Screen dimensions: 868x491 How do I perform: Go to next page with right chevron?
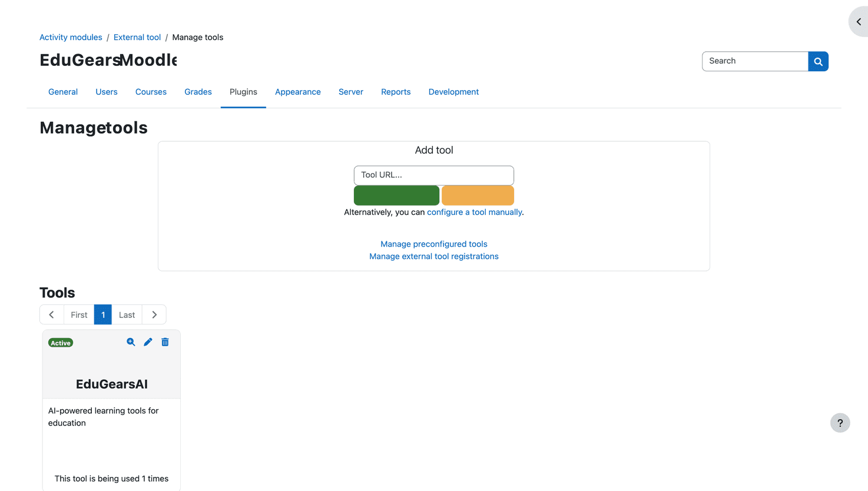[154, 314]
